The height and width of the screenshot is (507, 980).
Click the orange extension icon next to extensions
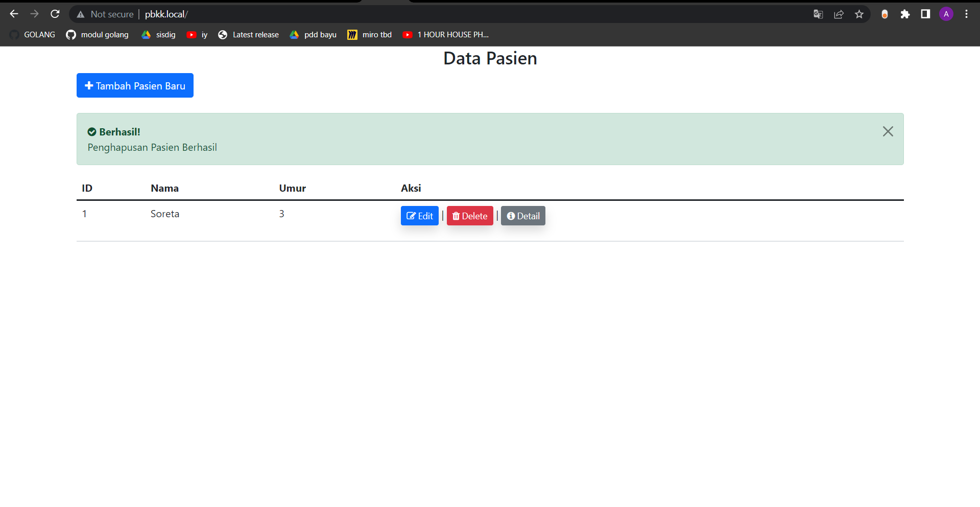[885, 14]
